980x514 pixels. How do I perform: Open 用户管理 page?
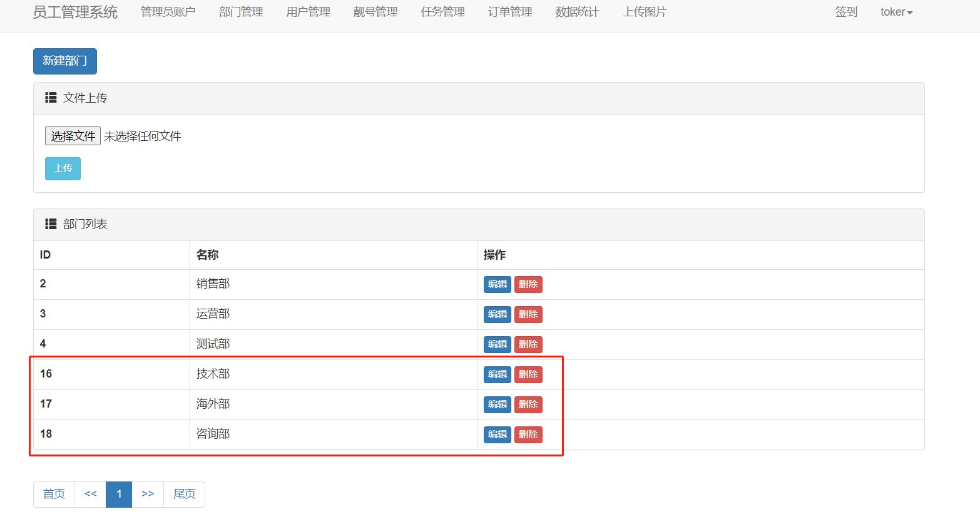point(308,12)
